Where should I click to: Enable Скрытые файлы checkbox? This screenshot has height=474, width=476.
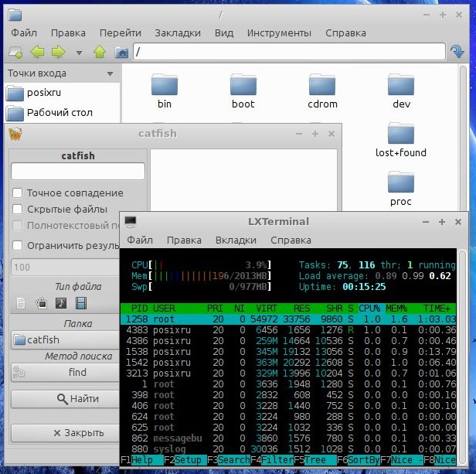tap(17, 209)
